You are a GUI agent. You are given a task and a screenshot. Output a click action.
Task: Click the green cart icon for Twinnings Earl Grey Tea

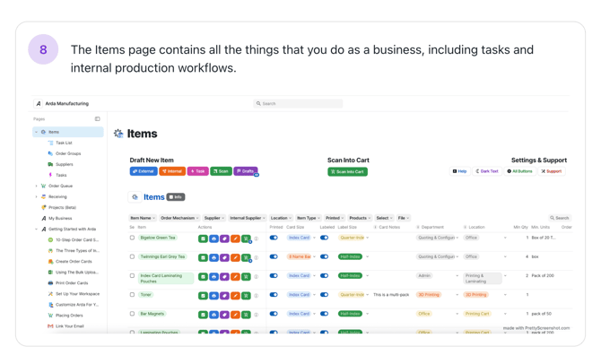246,257
